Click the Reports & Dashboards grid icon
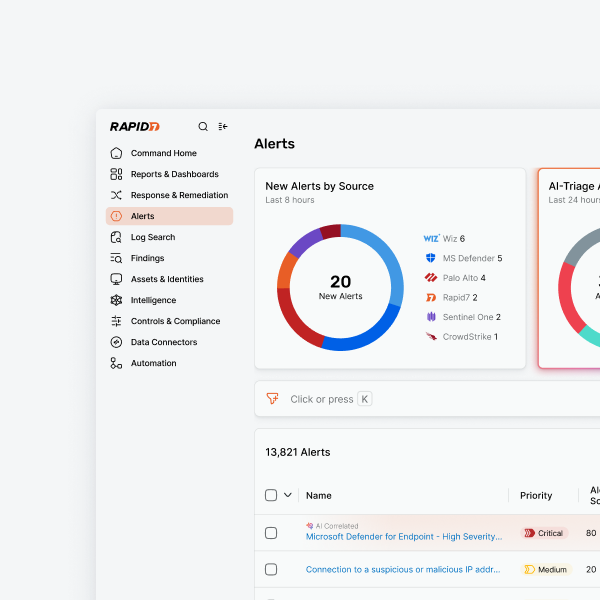This screenshot has height=600, width=600. coord(116,174)
